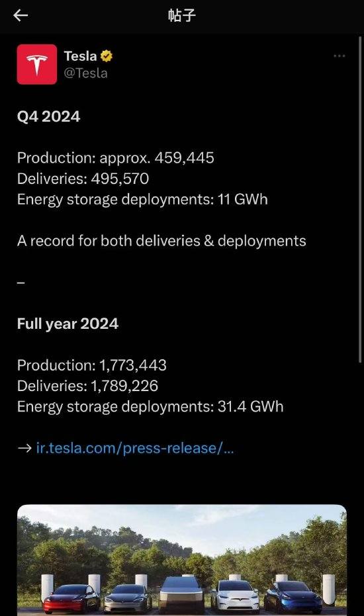The image size is (364, 616).
Task: Select the Deliveries 495,570 line
Action: (x=83, y=179)
